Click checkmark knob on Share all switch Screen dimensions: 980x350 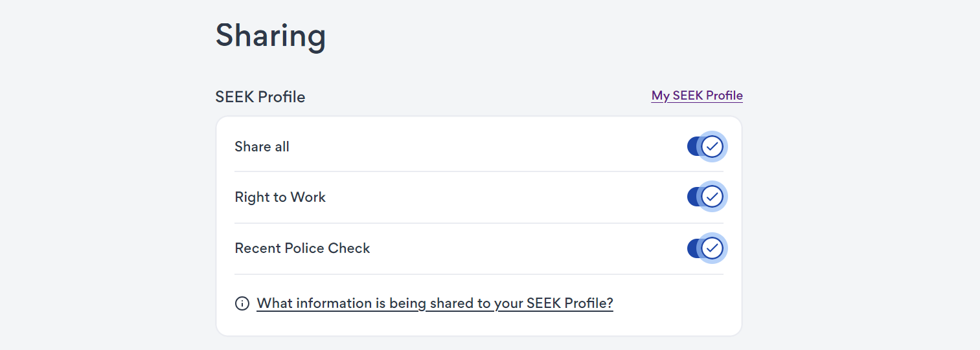click(712, 146)
